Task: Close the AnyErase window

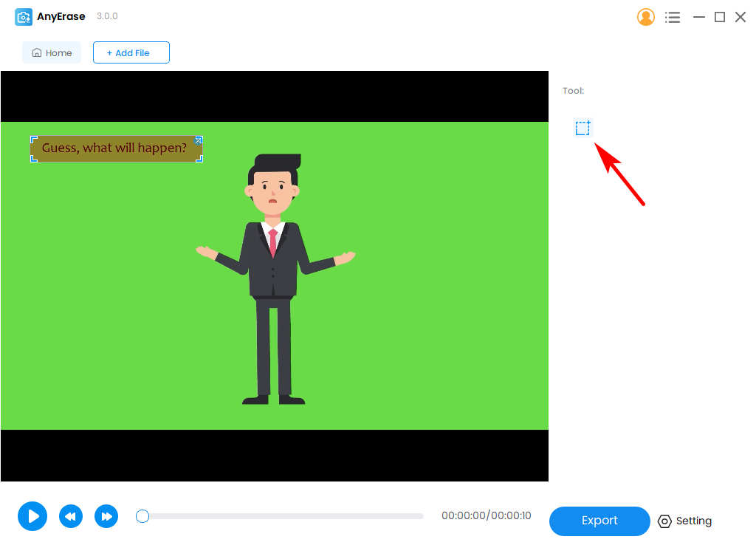Action: point(740,18)
